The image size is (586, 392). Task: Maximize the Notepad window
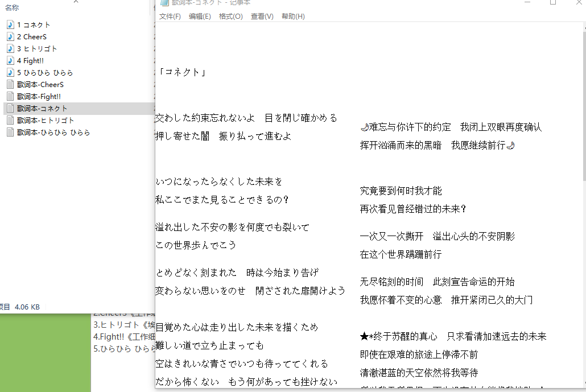point(553,3)
